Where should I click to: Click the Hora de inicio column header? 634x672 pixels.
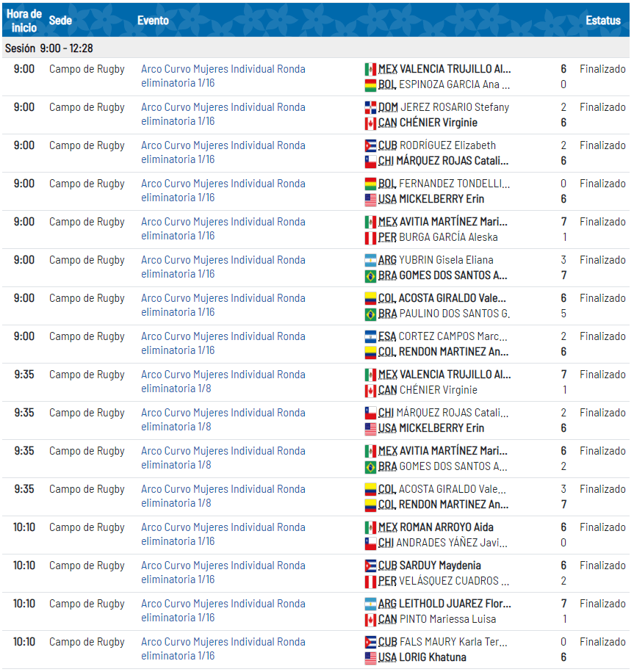click(x=24, y=21)
